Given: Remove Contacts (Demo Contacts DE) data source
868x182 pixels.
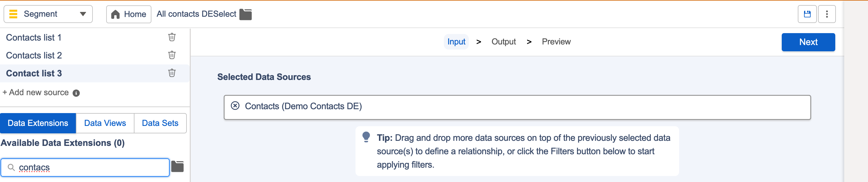Looking at the screenshot, I should pos(235,106).
